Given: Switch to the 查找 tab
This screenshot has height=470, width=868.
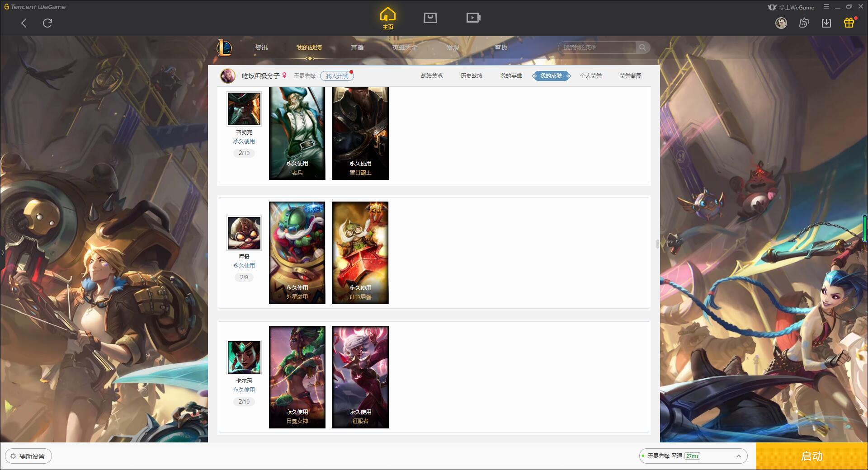Looking at the screenshot, I should (501, 47).
